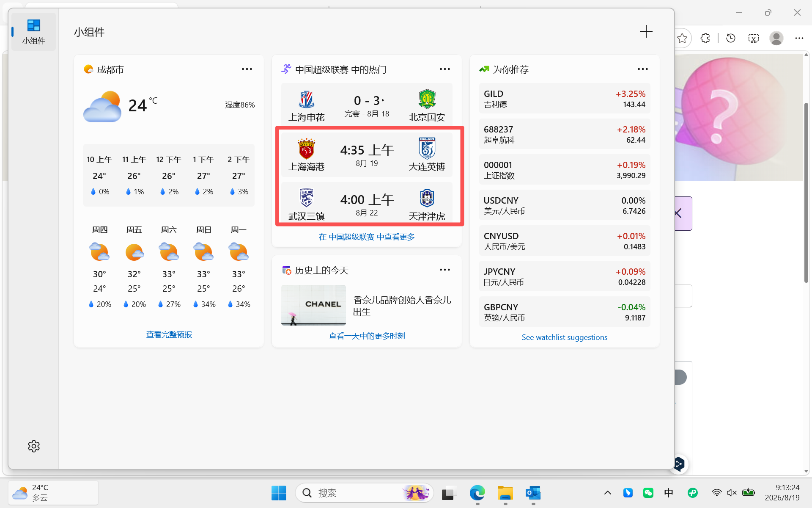Click current weather cloud icon in 成都市 widget
Screen dimensions: 812x508
(103, 106)
